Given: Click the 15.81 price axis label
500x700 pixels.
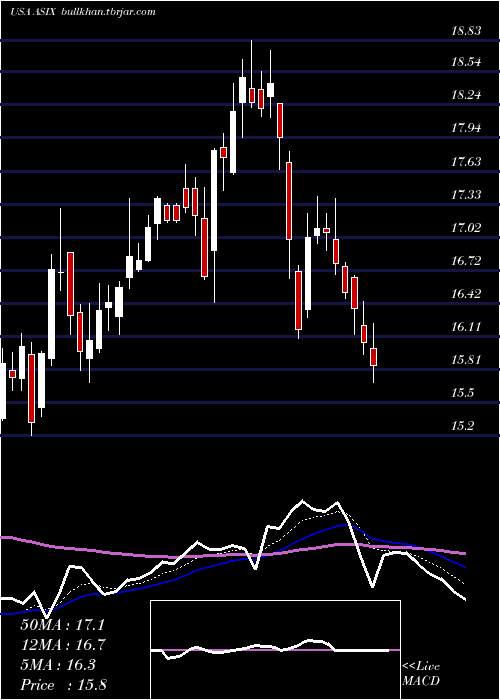Looking at the screenshot, I should (466, 360).
